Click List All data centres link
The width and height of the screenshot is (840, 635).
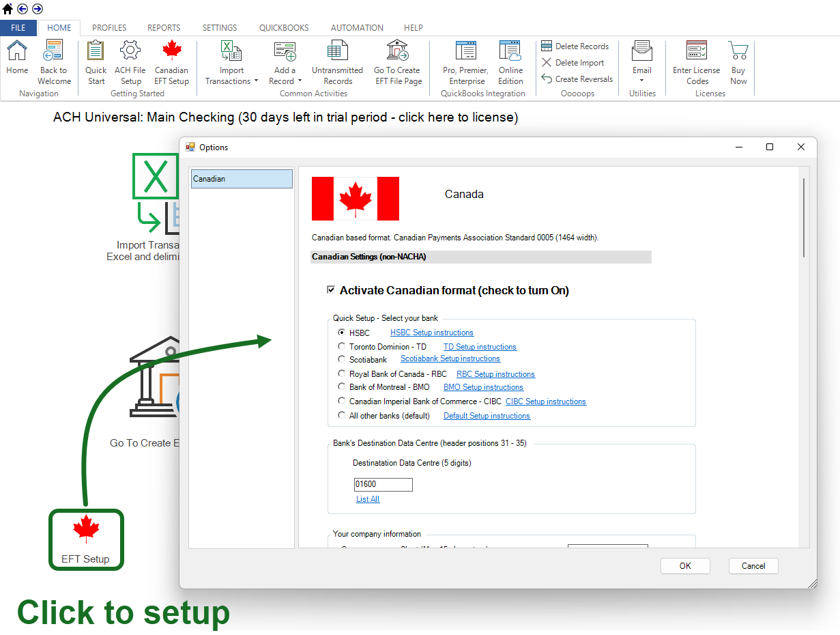pos(367,499)
